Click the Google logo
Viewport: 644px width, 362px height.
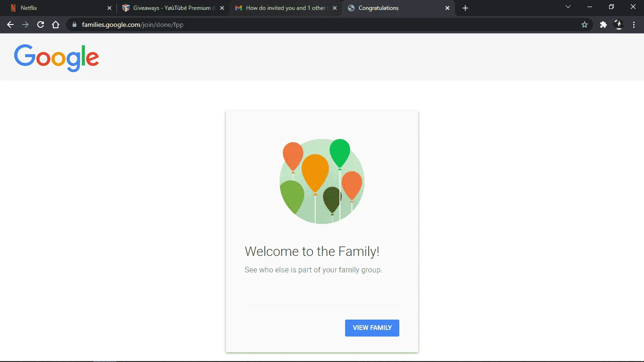coord(57,58)
